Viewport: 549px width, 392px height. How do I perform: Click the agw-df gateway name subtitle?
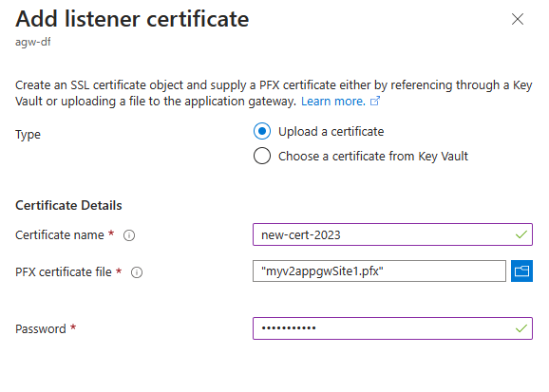point(33,42)
